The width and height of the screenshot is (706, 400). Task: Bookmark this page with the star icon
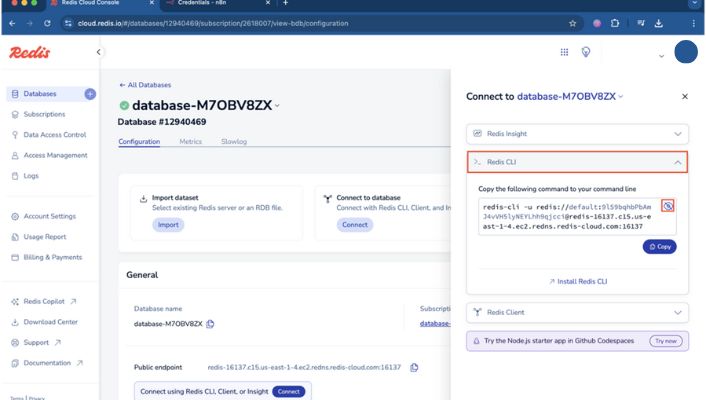[572, 23]
